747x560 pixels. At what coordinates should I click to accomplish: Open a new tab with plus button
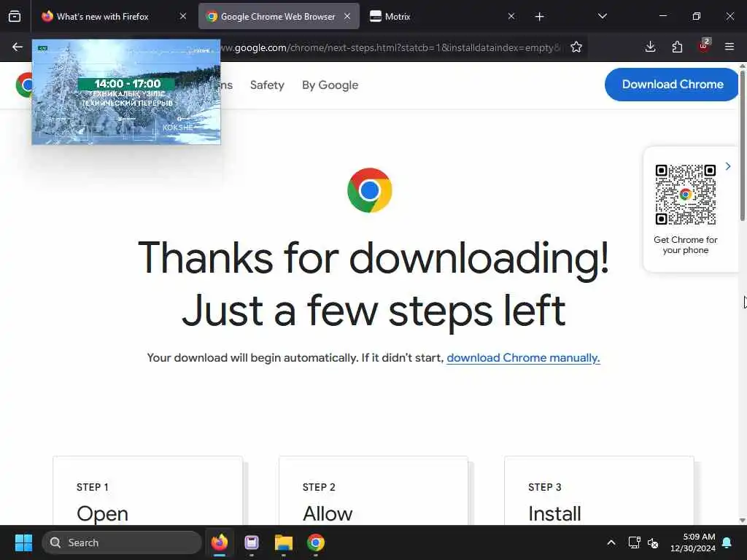coord(539,17)
